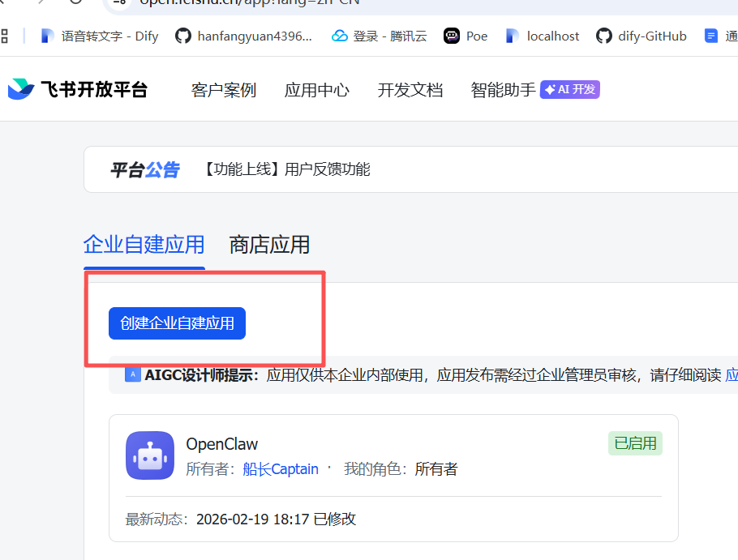738x560 pixels.
Task: Click the purple AI 开发 badge
Action: point(570,89)
